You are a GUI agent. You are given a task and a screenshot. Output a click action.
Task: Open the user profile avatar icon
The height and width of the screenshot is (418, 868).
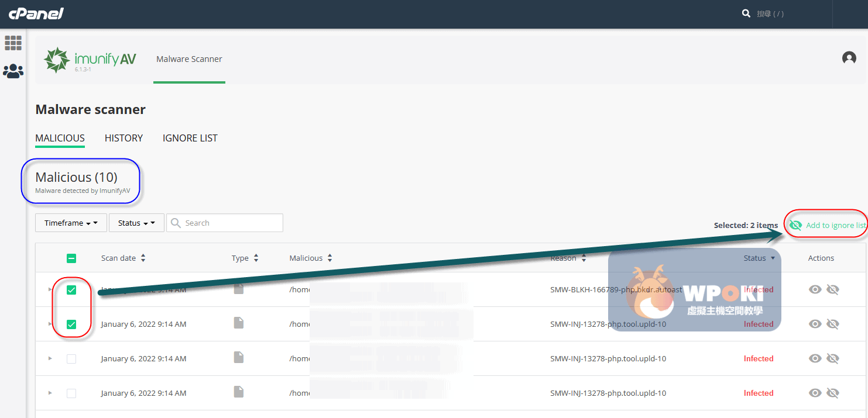[849, 58]
